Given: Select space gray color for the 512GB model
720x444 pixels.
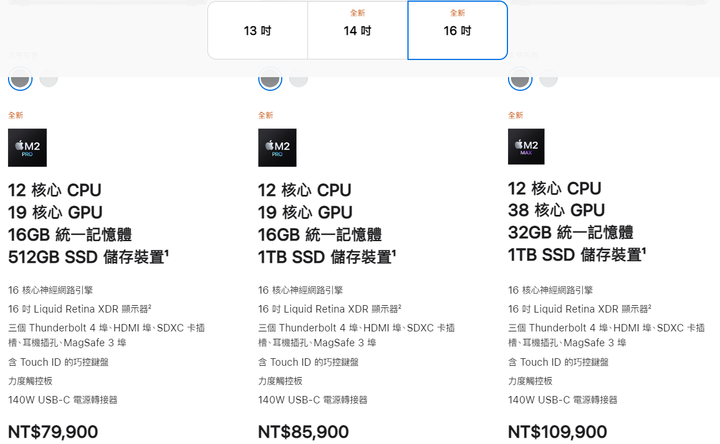Looking at the screenshot, I should 20,79.
